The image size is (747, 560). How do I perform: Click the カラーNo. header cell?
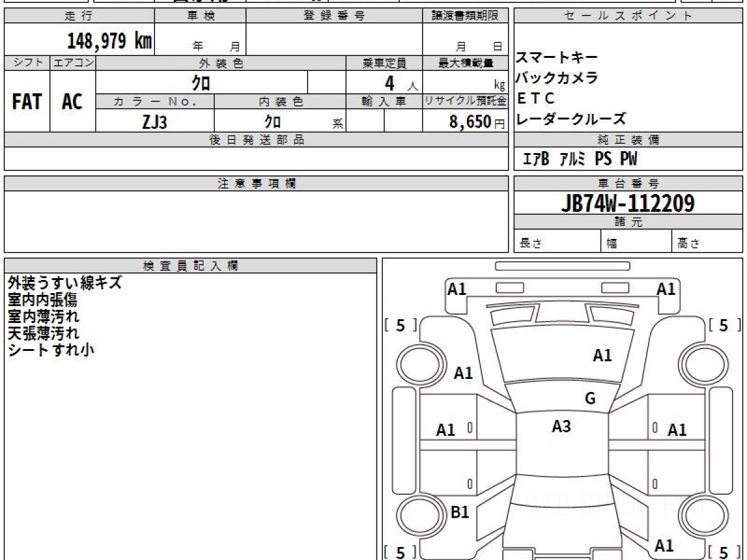pos(155,101)
